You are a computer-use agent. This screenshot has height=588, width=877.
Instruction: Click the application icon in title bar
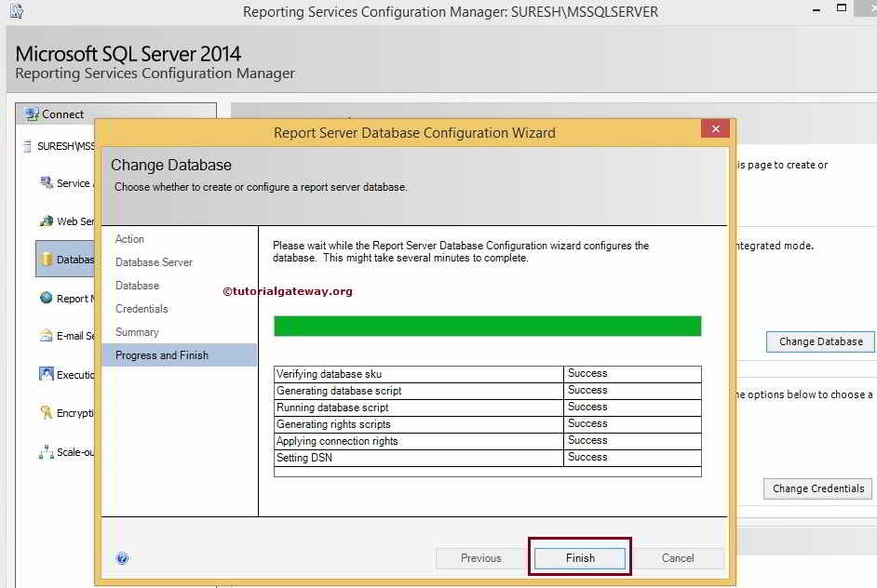coord(17,10)
